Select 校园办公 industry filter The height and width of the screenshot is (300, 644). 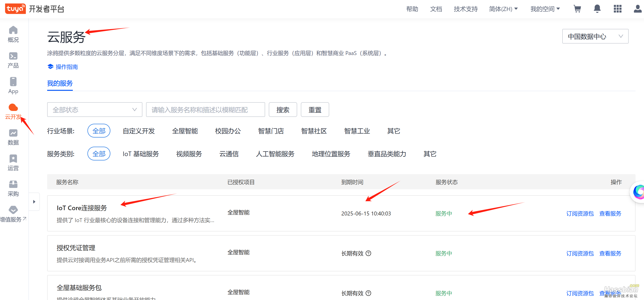point(228,131)
